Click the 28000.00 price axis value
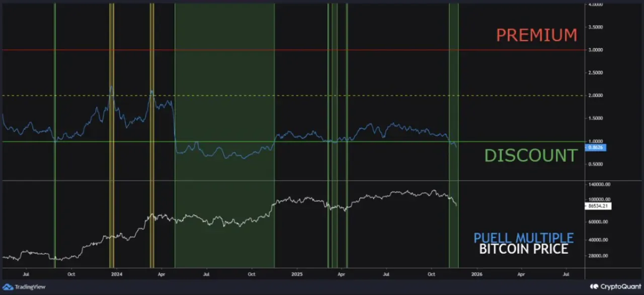 (x=597, y=256)
